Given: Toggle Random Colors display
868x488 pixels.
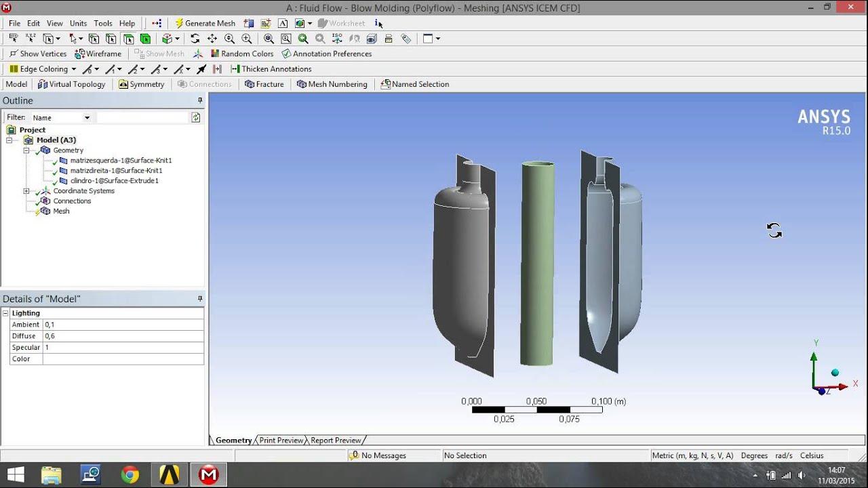Looking at the screenshot, I should click(x=242, y=54).
